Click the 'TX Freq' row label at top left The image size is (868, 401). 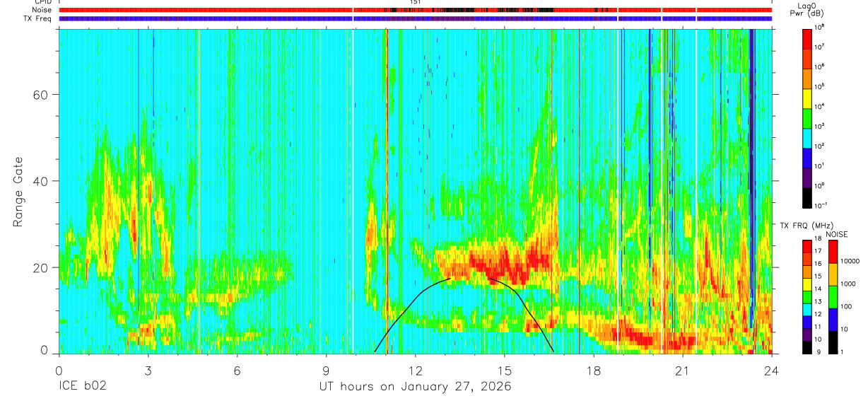[36, 18]
